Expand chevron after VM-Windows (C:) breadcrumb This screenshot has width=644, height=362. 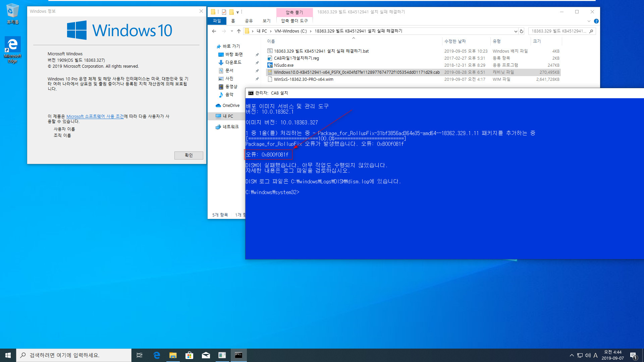click(311, 31)
